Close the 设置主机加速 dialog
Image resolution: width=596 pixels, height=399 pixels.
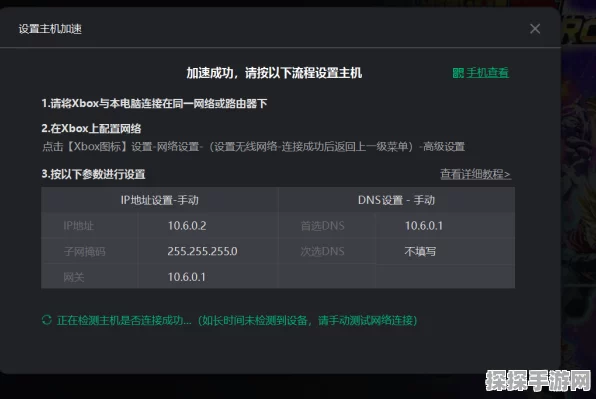coord(535,29)
